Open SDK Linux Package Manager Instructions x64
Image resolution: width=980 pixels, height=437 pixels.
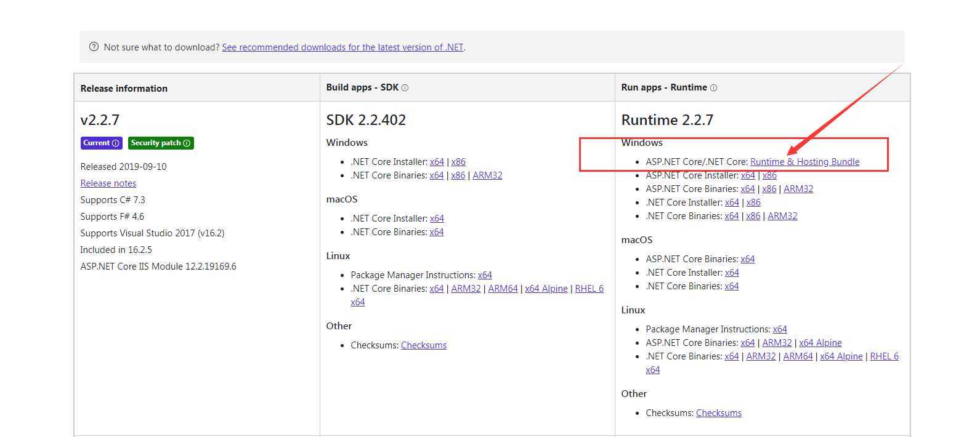click(485, 275)
